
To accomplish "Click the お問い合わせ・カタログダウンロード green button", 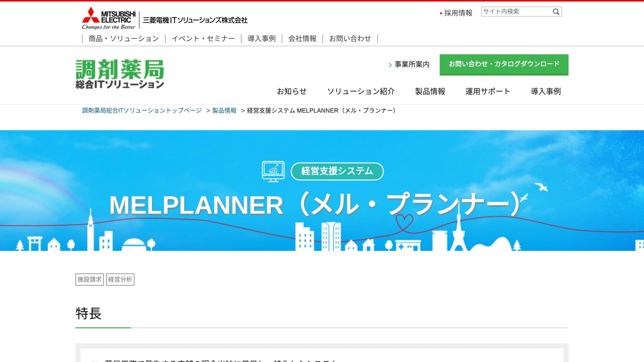I will pyautogui.click(x=504, y=64).
